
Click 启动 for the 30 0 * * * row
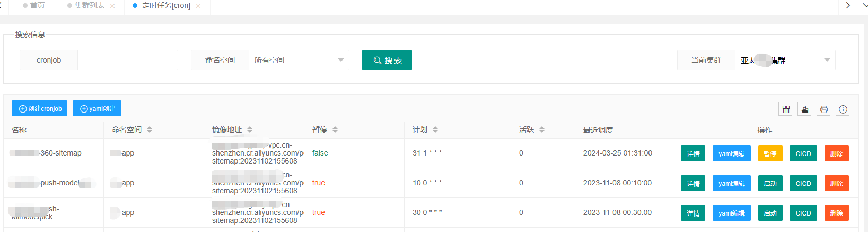coord(770,213)
